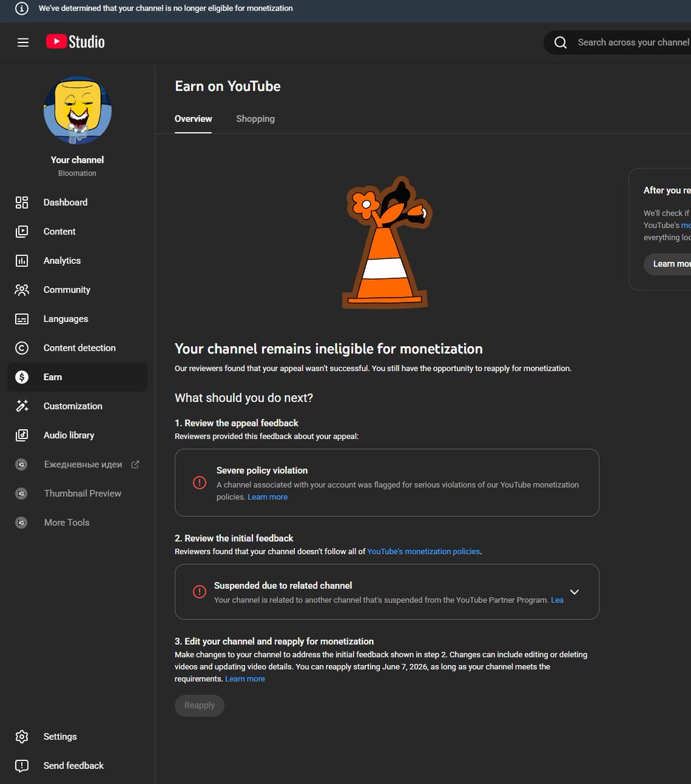
Task: Click the 'After you re' card heading
Action: [667, 190]
